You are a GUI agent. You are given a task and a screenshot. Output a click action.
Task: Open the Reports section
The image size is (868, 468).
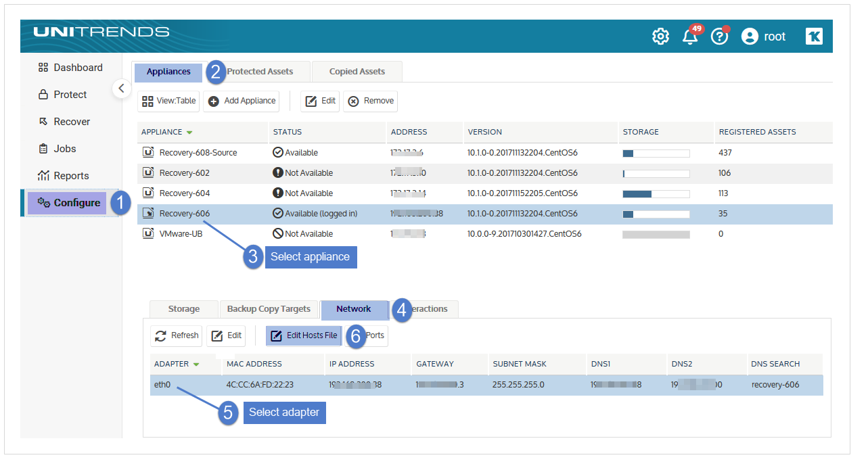[x=64, y=176]
